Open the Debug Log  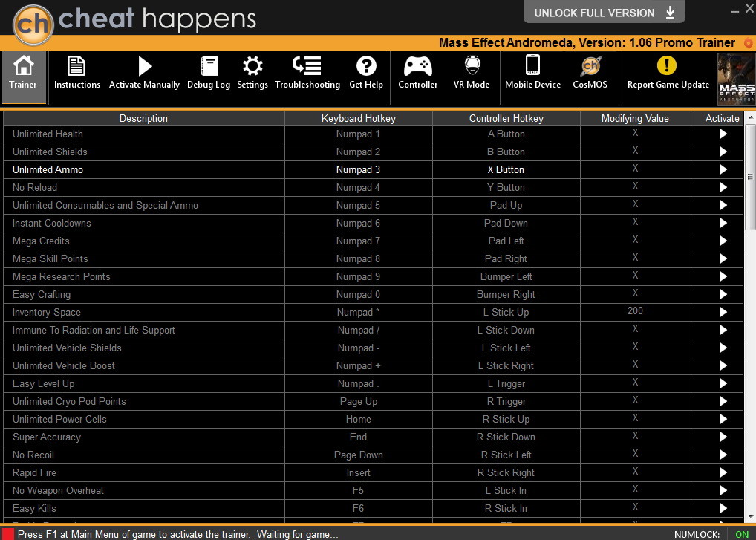pos(209,73)
